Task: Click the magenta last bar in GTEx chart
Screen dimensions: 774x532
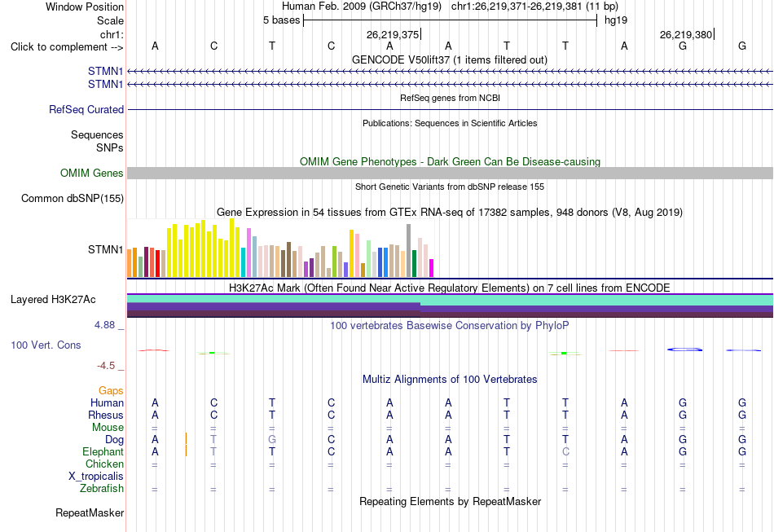Action: tap(432, 268)
